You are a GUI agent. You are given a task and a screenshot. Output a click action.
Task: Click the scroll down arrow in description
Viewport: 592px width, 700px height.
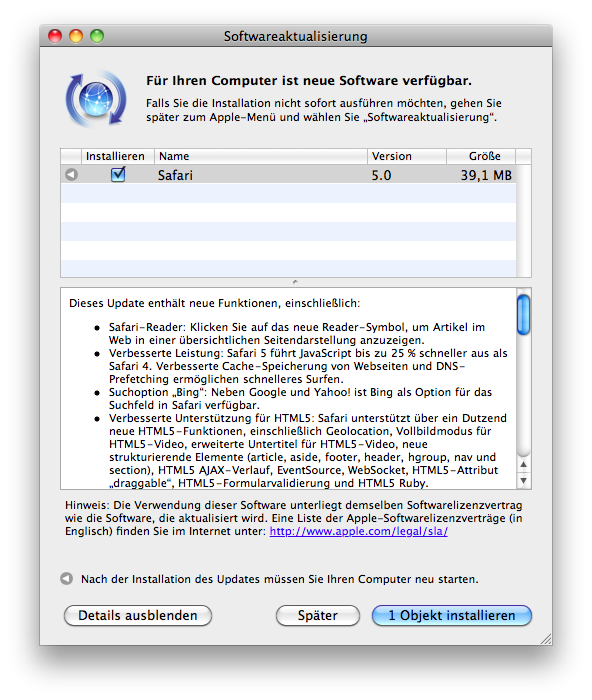click(524, 480)
